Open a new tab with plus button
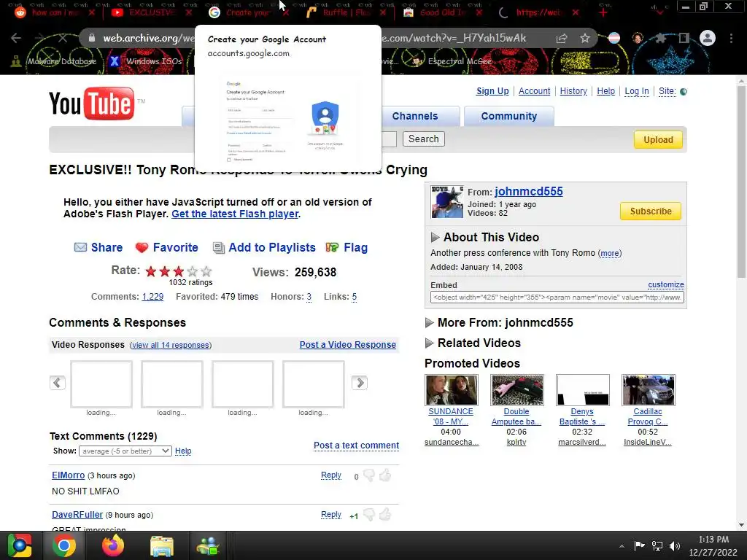This screenshot has width=747, height=560. click(603, 12)
